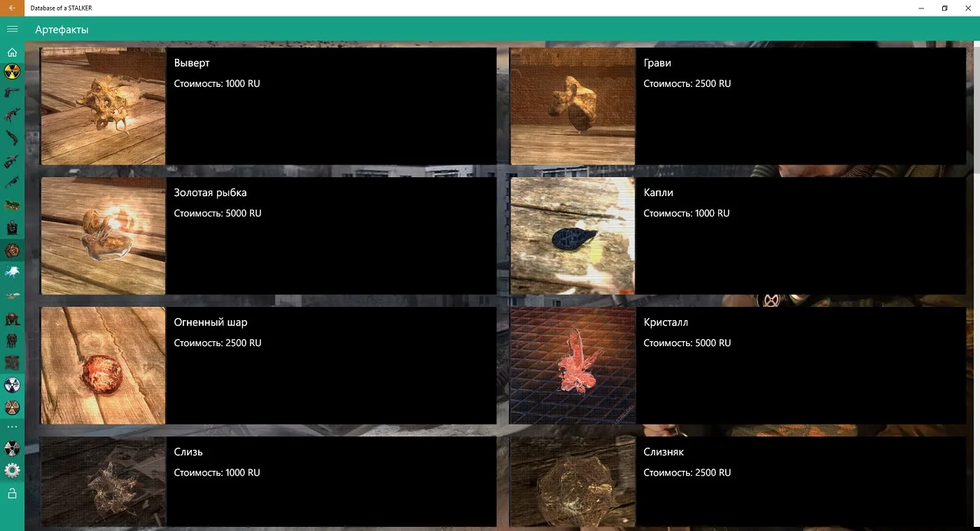
Task: Select the Грави title text
Action: (657, 63)
